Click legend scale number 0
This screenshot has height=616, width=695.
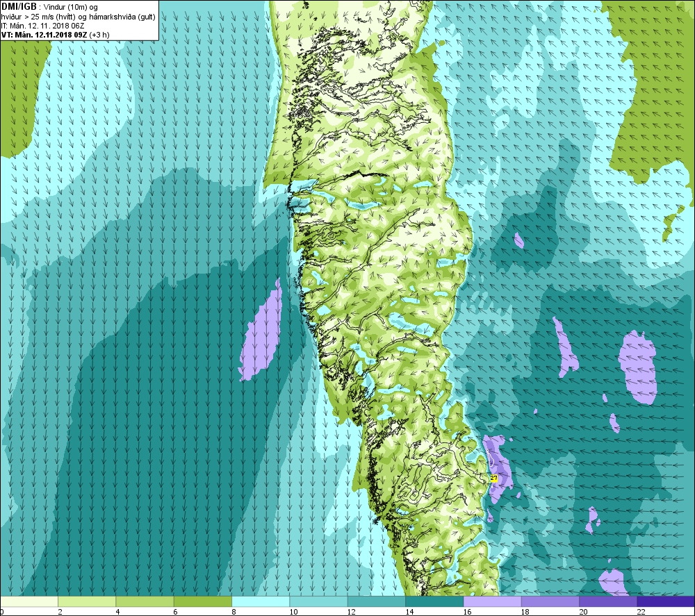click(x=2, y=612)
